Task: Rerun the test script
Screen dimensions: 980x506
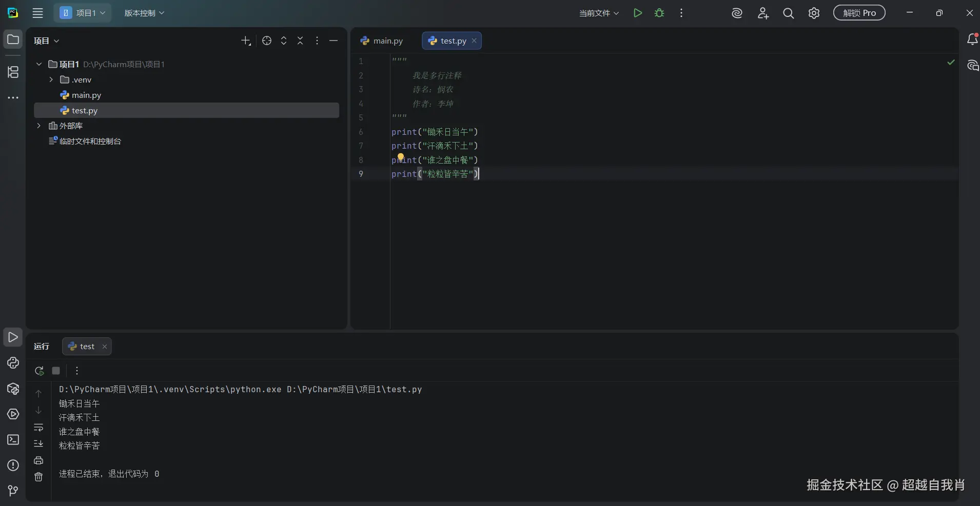Action: click(x=39, y=371)
